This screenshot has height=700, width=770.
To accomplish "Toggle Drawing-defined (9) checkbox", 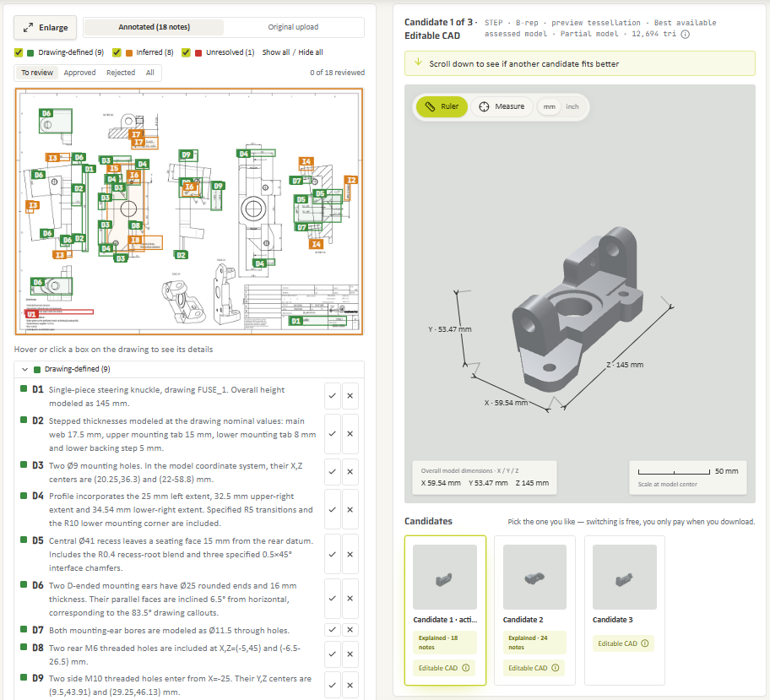I will [x=19, y=52].
